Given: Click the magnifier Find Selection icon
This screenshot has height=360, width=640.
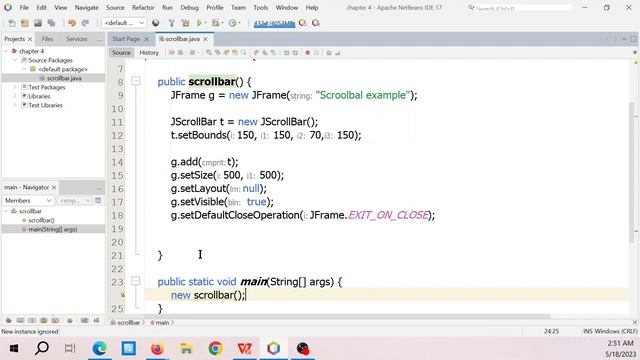Looking at the screenshot, I should tap(209, 53).
